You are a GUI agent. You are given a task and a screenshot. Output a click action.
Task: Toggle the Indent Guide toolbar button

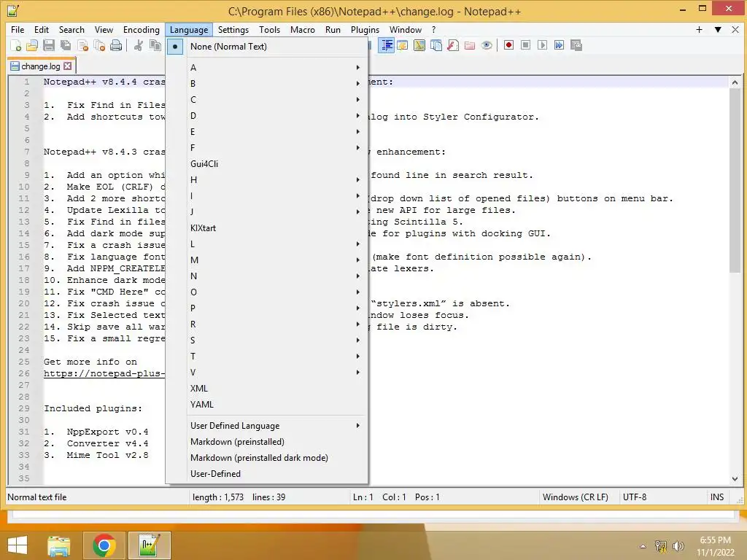tap(386, 45)
